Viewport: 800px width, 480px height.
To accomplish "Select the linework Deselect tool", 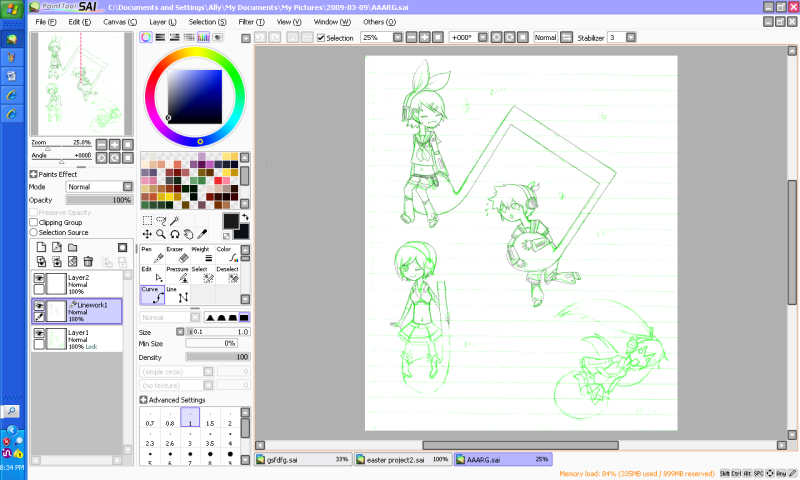I will pyautogui.click(x=228, y=274).
